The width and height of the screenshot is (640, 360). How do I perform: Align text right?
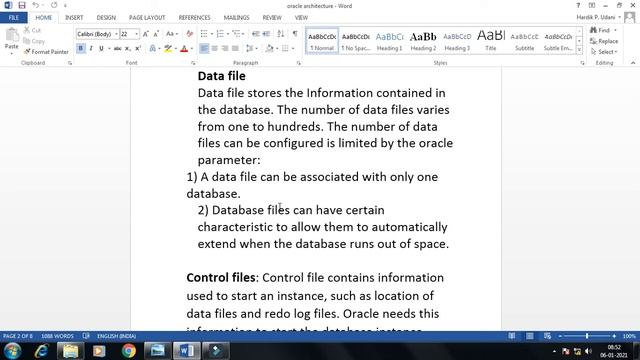click(x=224, y=49)
